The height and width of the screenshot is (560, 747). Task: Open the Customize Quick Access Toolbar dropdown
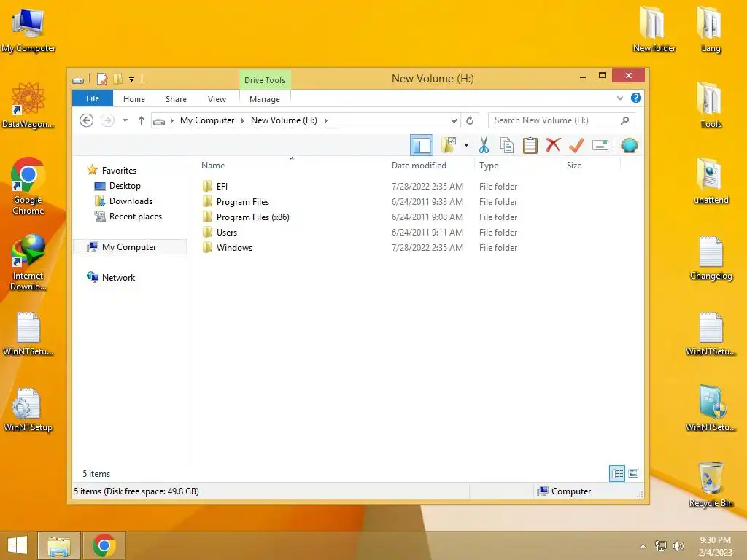pyautogui.click(x=131, y=79)
